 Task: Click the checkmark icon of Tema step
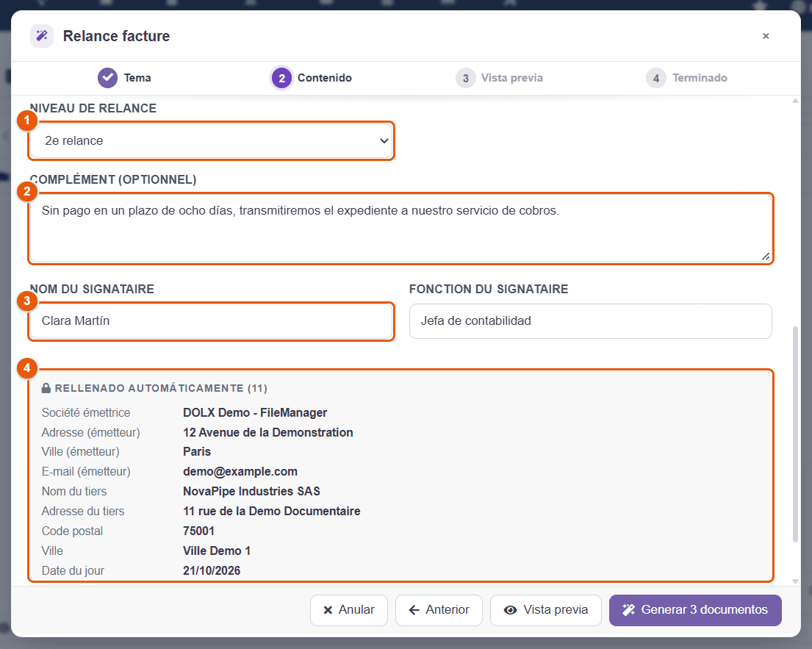(x=107, y=78)
